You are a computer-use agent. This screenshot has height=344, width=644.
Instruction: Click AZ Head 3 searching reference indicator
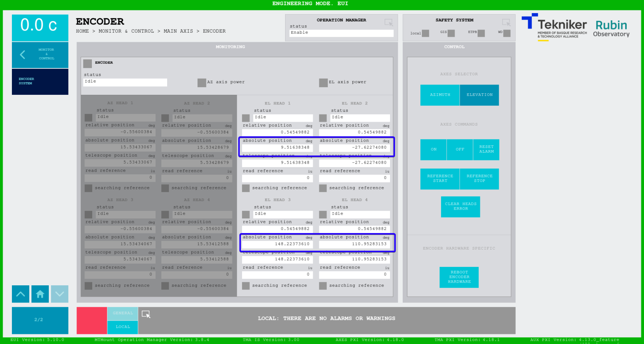88,286
